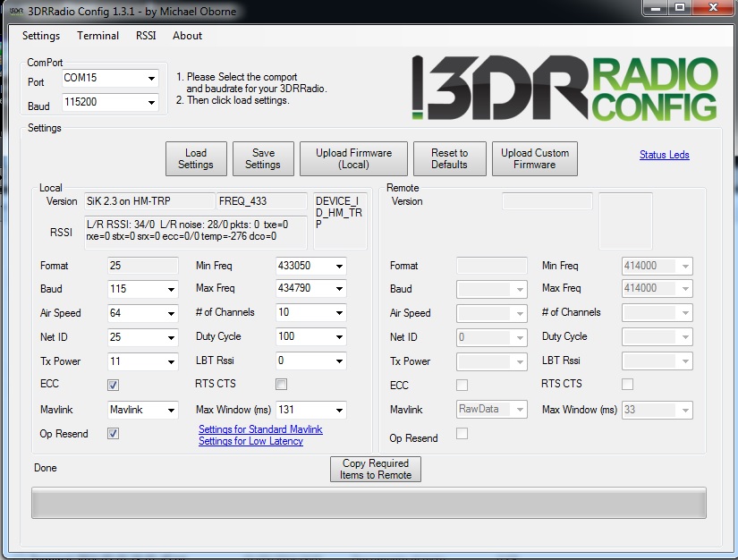Click the Remote Format field

tap(492, 266)
